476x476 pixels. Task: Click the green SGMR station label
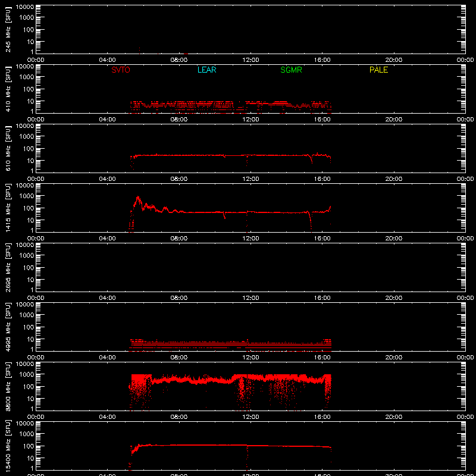291,70
